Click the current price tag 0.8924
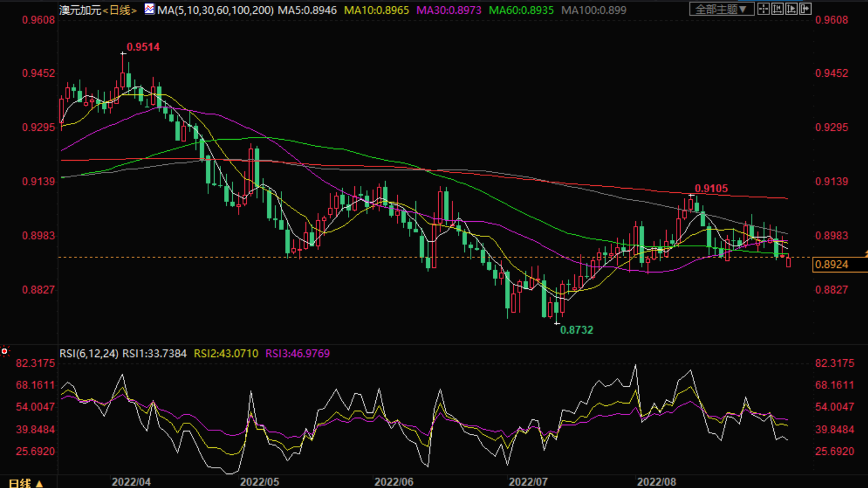The width and height of the screenshot is (868, 488). point(832,264)
